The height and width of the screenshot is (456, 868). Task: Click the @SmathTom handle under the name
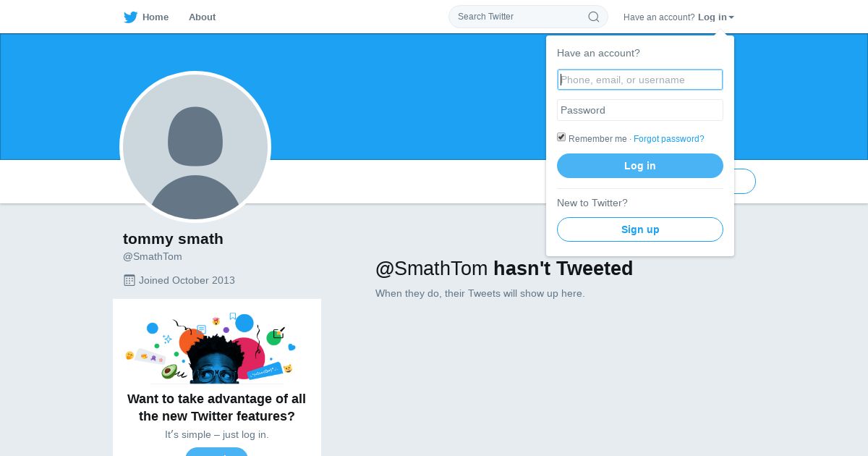(153, 256)
